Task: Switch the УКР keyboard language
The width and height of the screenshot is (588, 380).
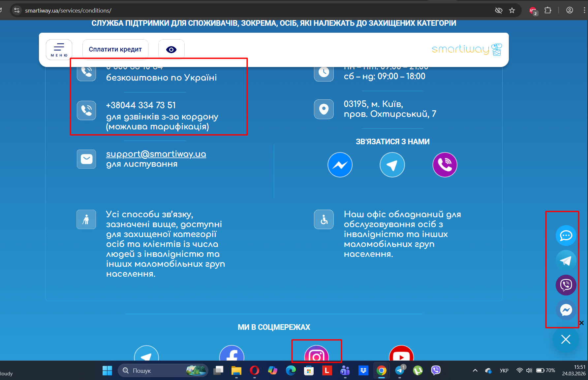Action: [504, 370]
